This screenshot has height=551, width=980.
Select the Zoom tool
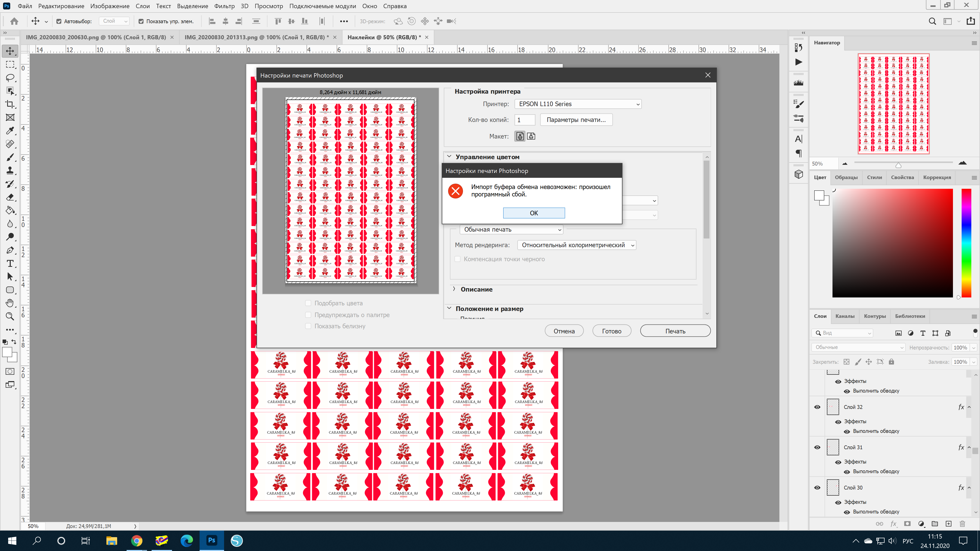tap(10, 316)
